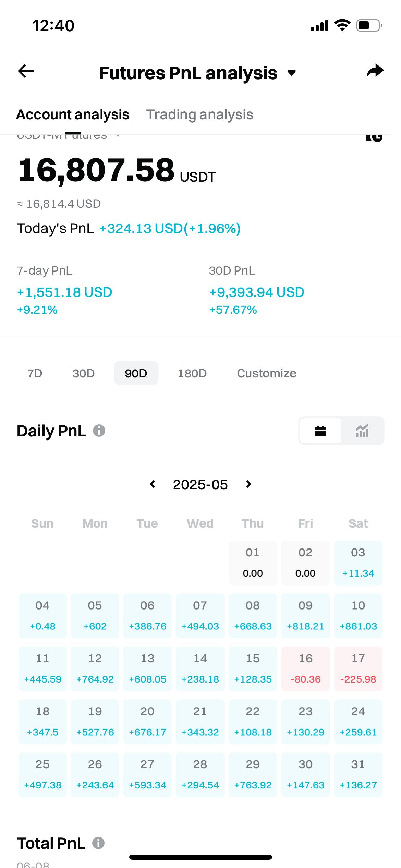Open the Customize date range option
This screenshot has height=868, width=401.
click(x=266, y=373)
